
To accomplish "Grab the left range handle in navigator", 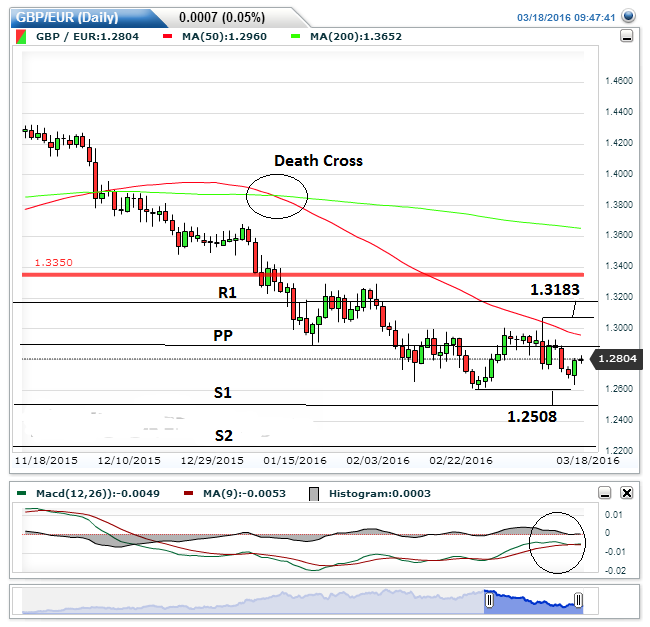I will point(489,600).
